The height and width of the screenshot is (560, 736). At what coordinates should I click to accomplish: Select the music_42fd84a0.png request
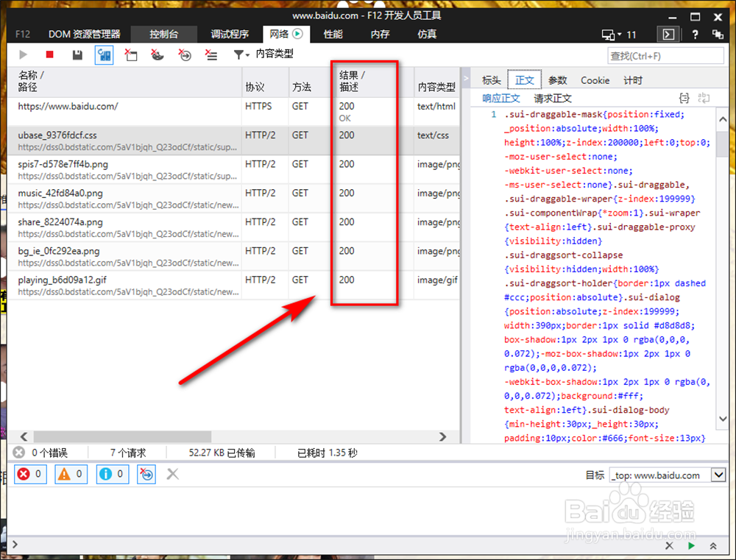[233, 199]
